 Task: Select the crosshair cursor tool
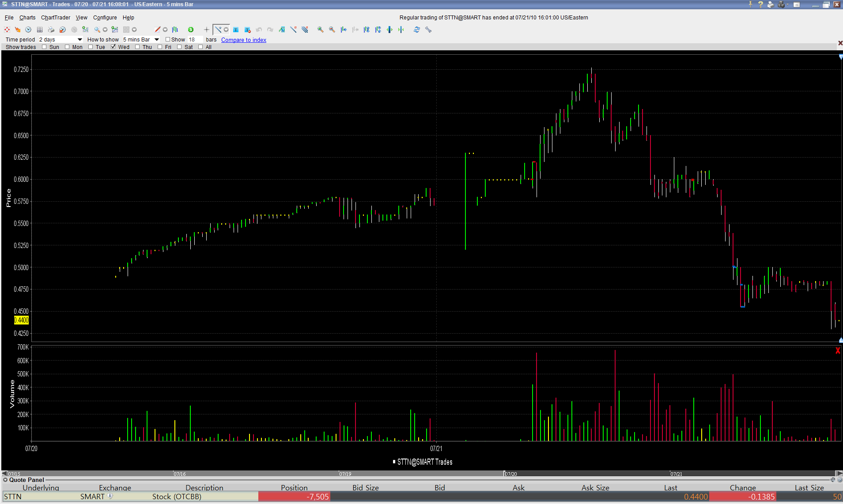click(206, 30)
